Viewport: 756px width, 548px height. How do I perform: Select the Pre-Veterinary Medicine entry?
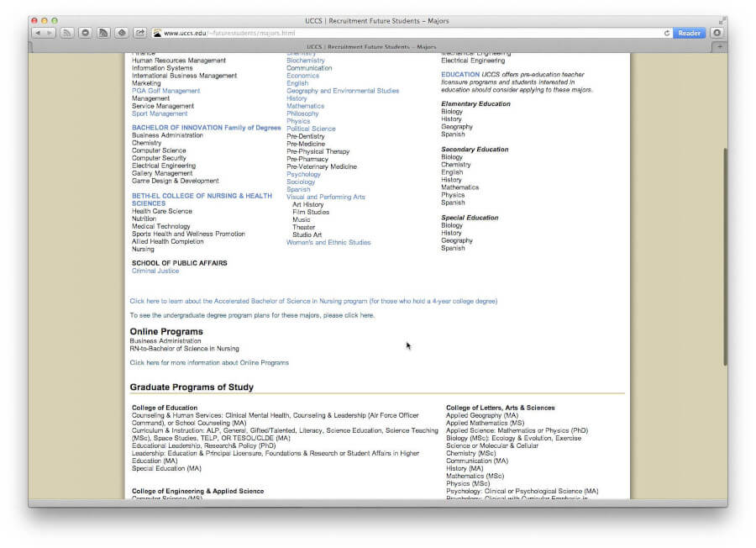322,166
